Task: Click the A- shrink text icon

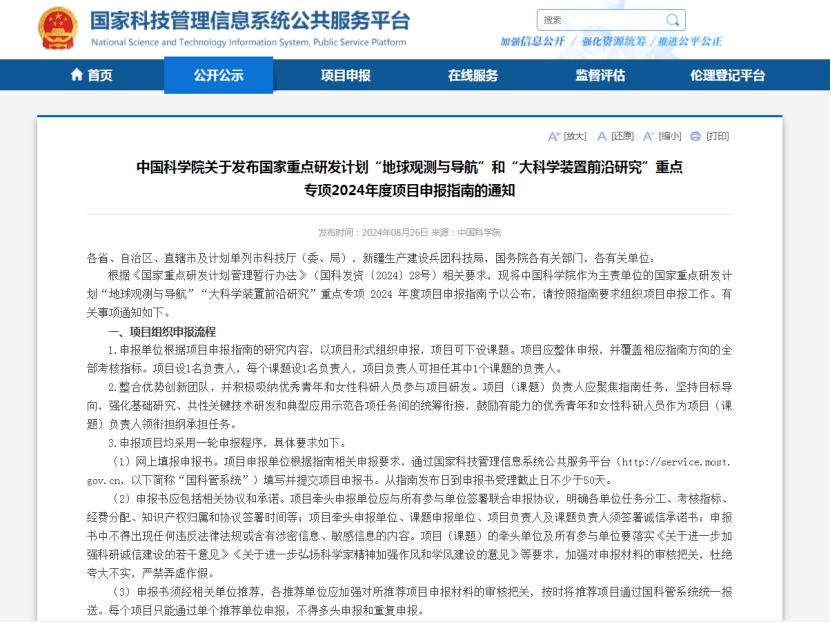Action: [648, 137]
